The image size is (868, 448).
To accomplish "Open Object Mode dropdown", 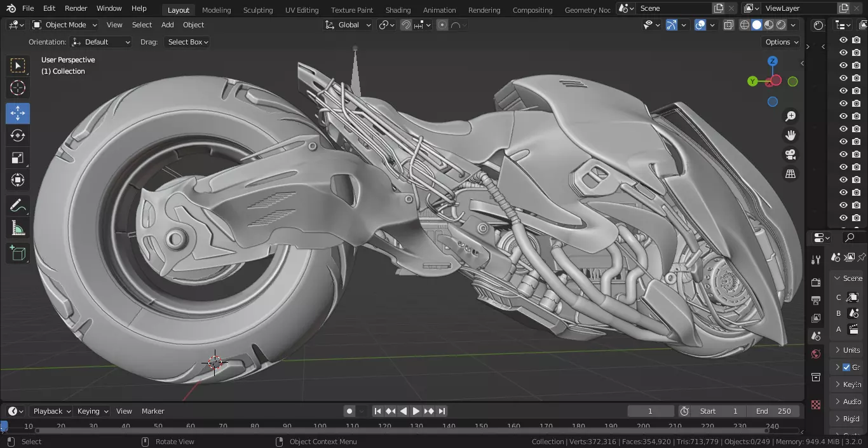I will click(65, 25).
